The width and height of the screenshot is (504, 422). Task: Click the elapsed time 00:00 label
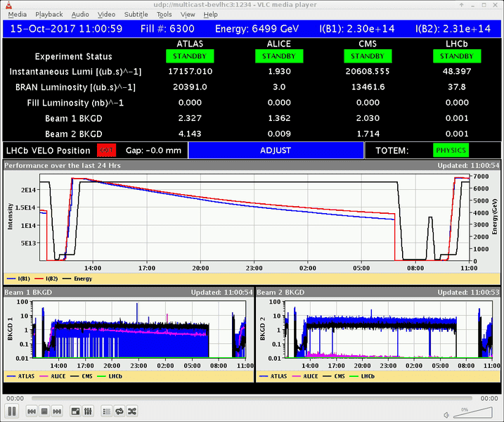15,399
